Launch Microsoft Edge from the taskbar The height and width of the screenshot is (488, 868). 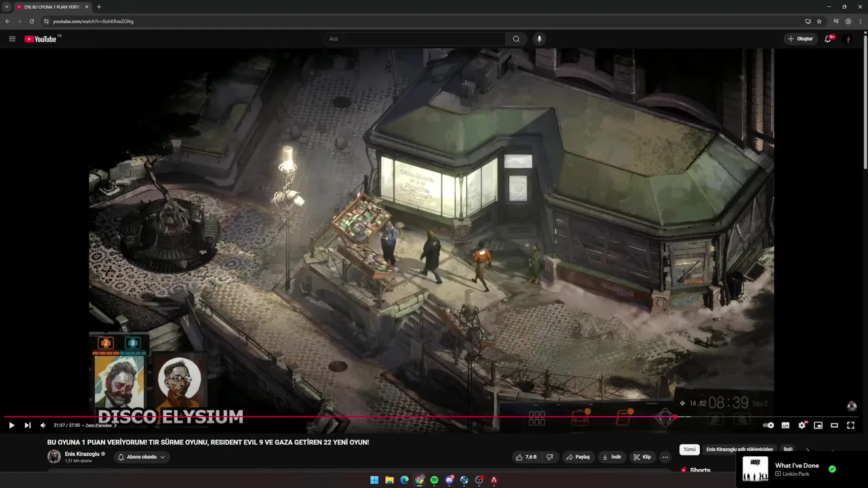pyautogui.click(x=404, y=480)
